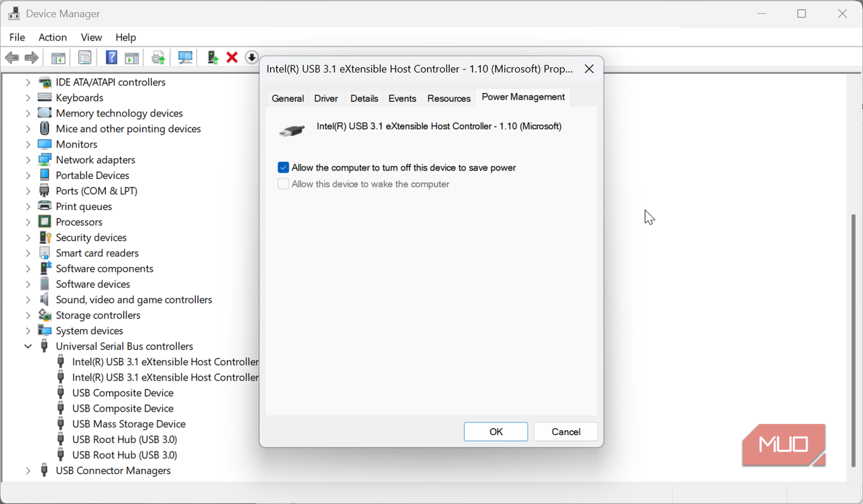Image resolution: width=863 pixels, height=504 pixels.
Task: Uncheck Allow the computer to turn off this device
Action: (283, 168)
